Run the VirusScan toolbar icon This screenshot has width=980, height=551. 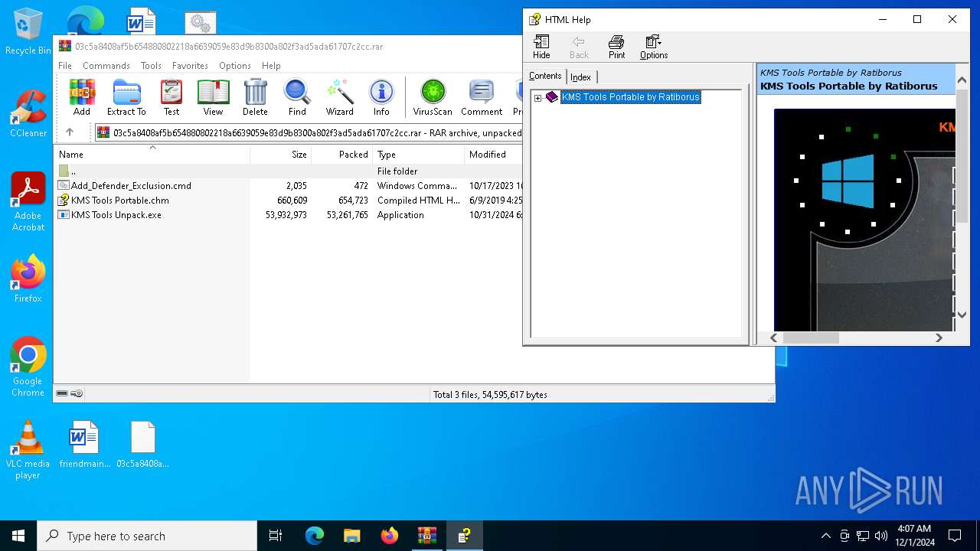click(x=433, y=97)
